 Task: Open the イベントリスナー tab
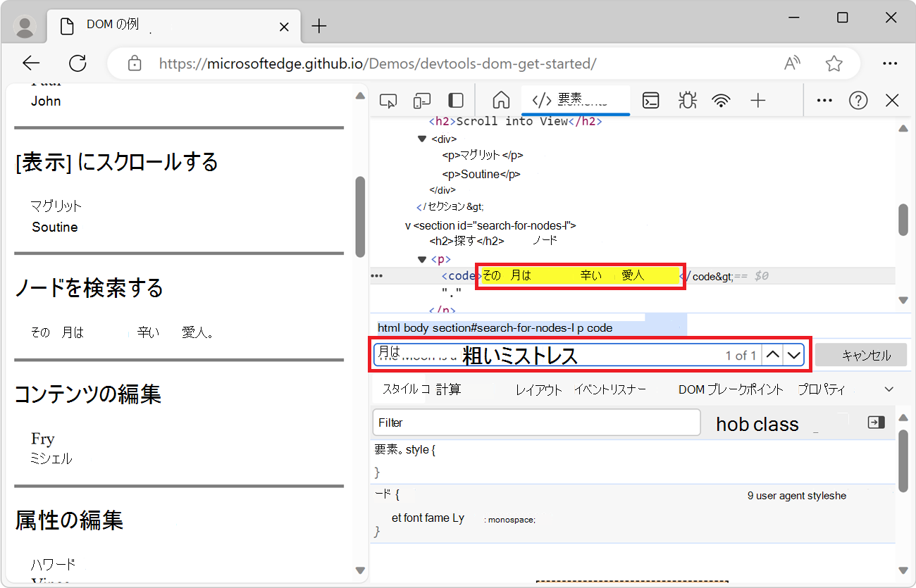[x=610, y=389]
